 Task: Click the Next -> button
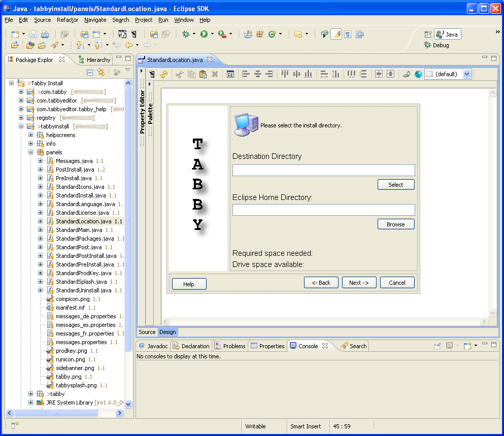pyautogui.click(x=359, y=283)
